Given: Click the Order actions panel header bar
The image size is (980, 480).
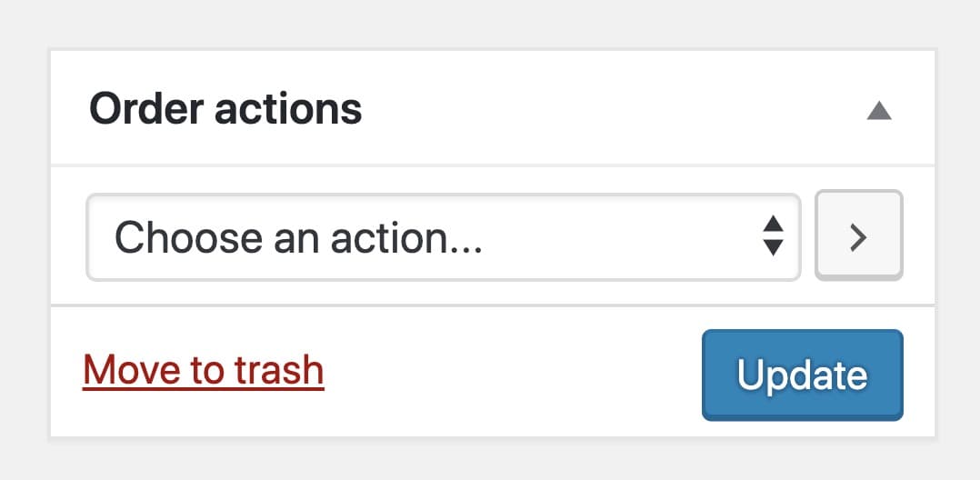Looking at the screenshot, I should [x=493, y=108].
